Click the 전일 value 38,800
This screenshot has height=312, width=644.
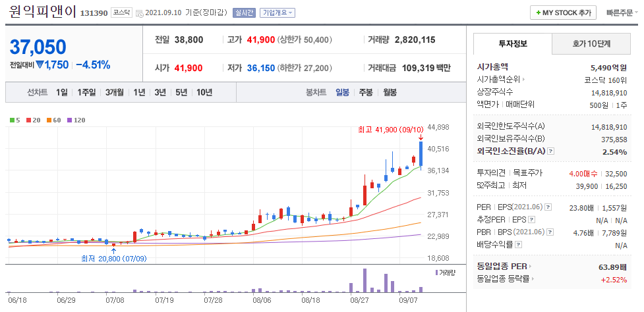pos(189,39)
